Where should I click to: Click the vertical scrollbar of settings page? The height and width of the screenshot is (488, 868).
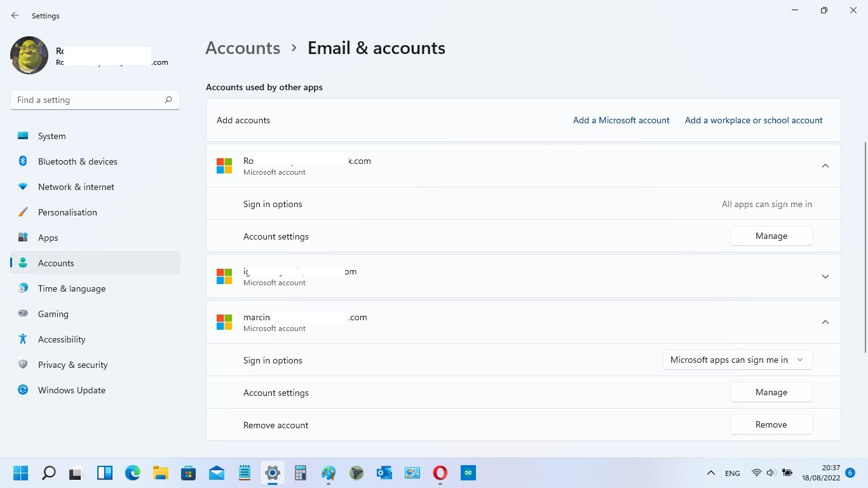click(x=865, y=247)
